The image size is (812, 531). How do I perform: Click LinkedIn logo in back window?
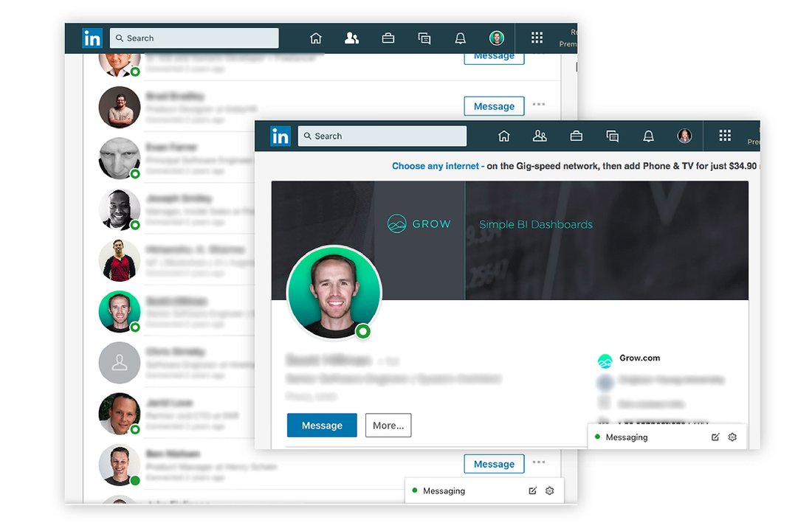[x=92, y=38]
